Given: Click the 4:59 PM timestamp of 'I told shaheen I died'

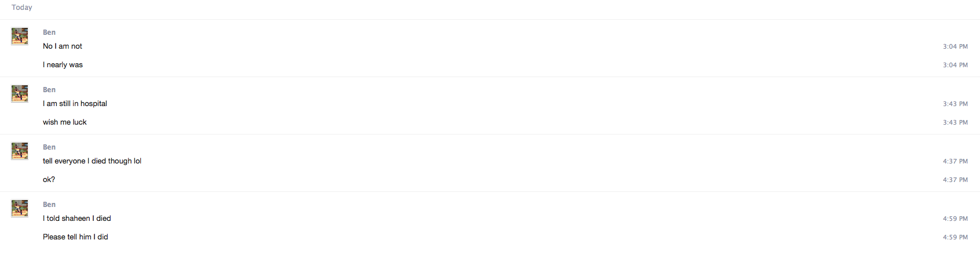Looking at the screenshot, I should tap(955, 219).
